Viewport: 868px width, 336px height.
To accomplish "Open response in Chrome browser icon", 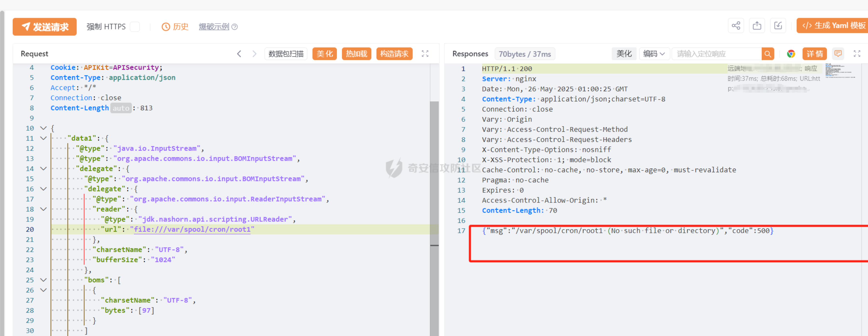I will (x=791, y=54).
